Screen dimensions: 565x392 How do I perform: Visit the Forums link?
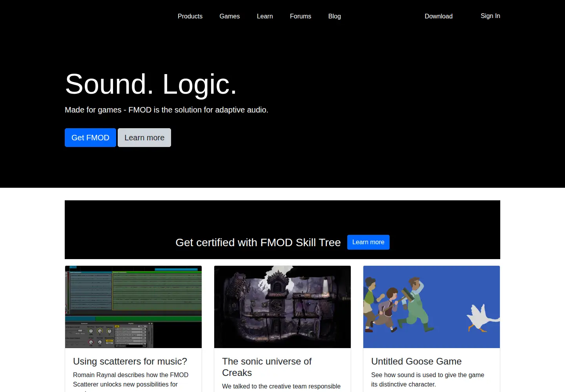[301, 16]
